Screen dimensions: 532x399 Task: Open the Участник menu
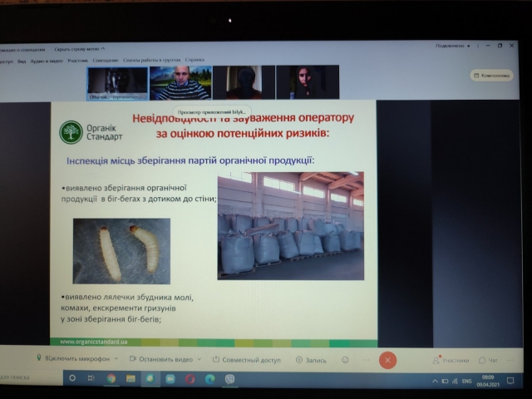[x=77, y=61]
